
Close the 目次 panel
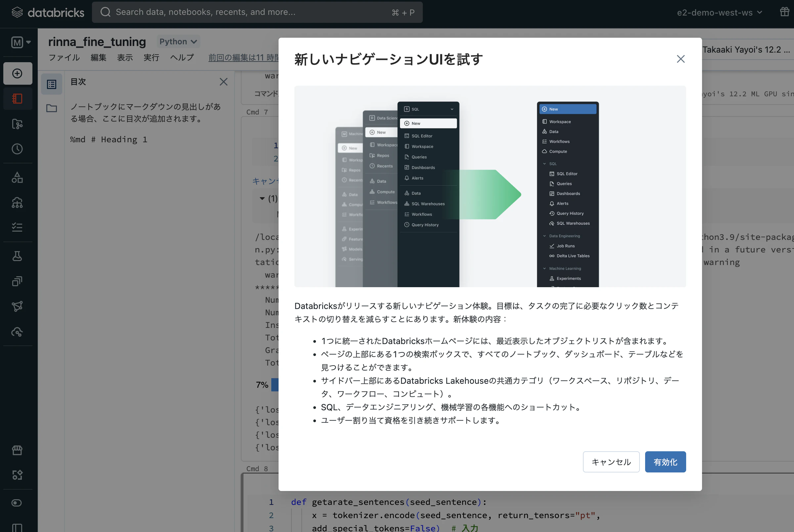[224, 82]
